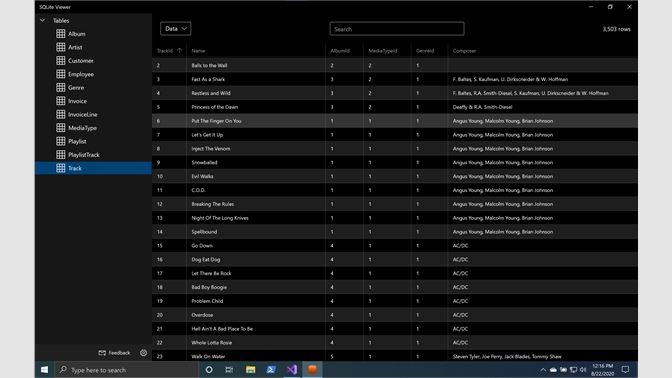The width and height of the screenshot is (672, 378).
Task: Open the Genre table icon
Action: point(61,87)
